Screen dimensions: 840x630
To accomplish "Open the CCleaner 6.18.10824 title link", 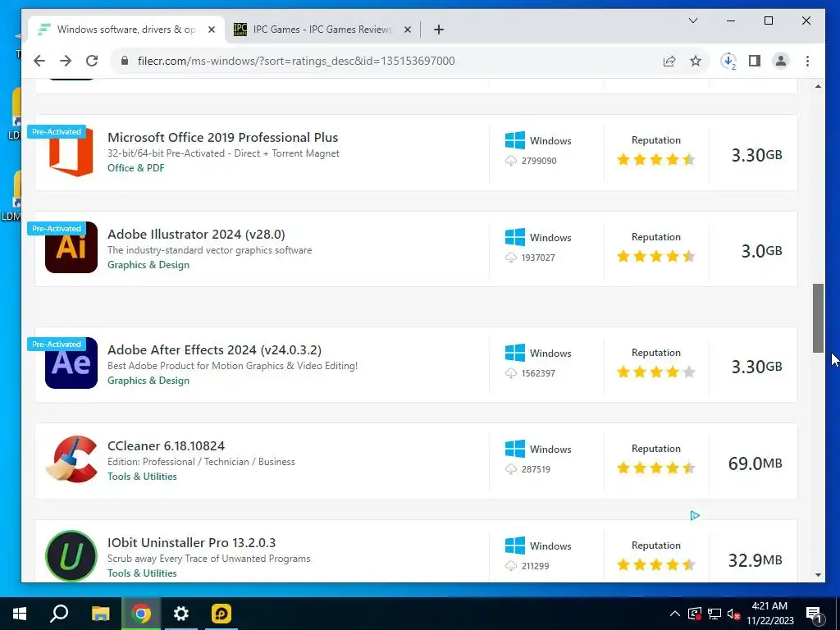I will point(166,445).
